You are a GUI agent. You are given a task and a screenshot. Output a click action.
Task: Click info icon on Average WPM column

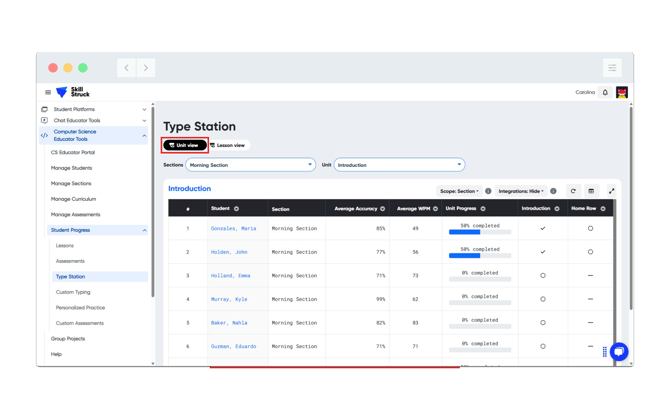pos(435,209)
